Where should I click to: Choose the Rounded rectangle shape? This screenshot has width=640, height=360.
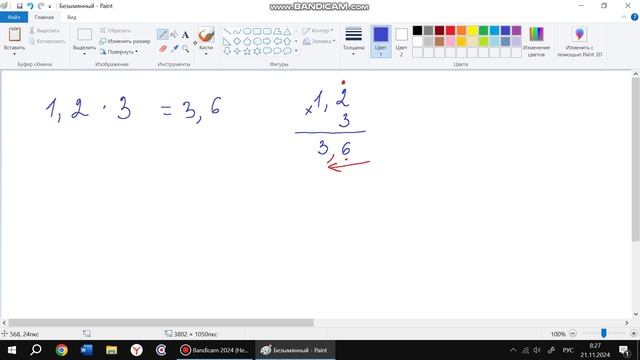[267, 31]
